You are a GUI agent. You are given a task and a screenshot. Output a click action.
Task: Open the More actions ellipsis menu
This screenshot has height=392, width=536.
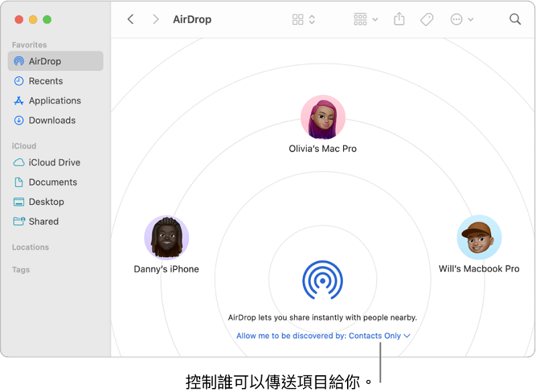click(462, 19)
